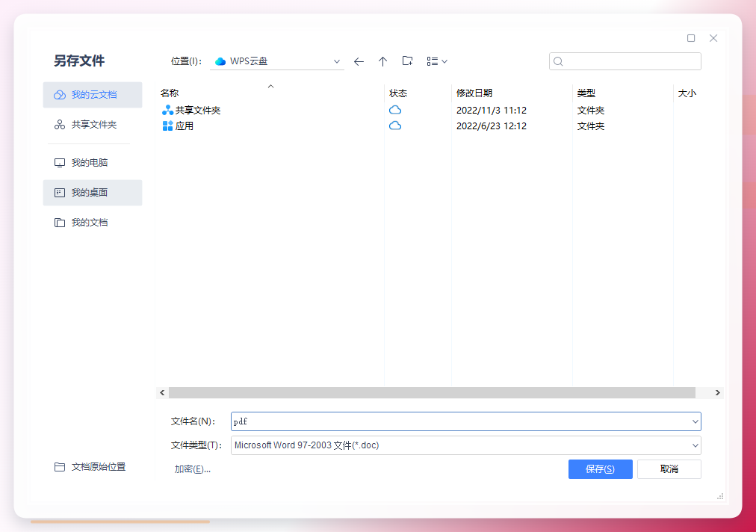Go to 文档原始位置
This screenshot has height=532, width=756.
(90, 466)
